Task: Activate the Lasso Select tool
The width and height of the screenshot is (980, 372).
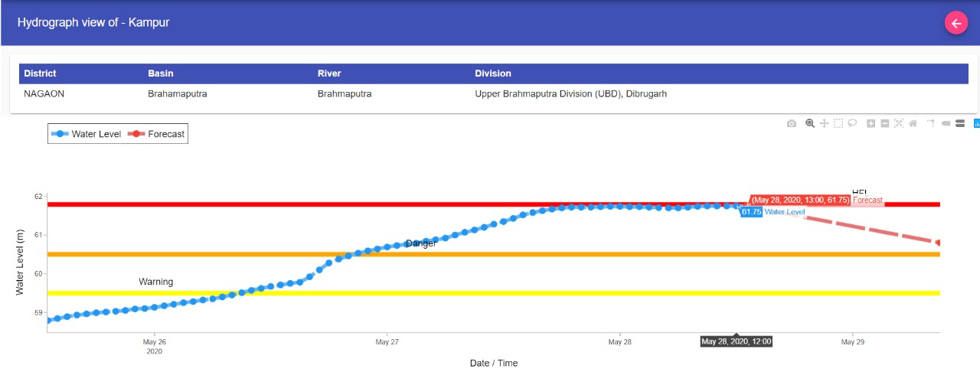Action: [852, 123]
